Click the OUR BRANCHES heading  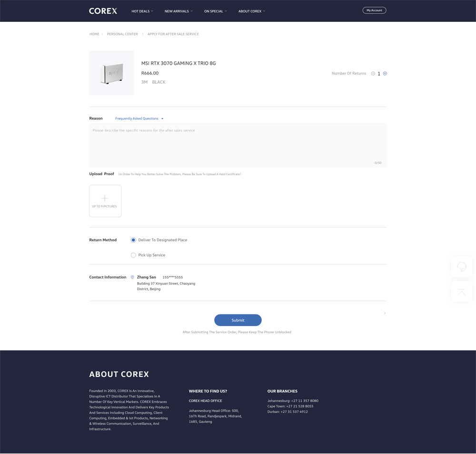(x=282, y=391)
